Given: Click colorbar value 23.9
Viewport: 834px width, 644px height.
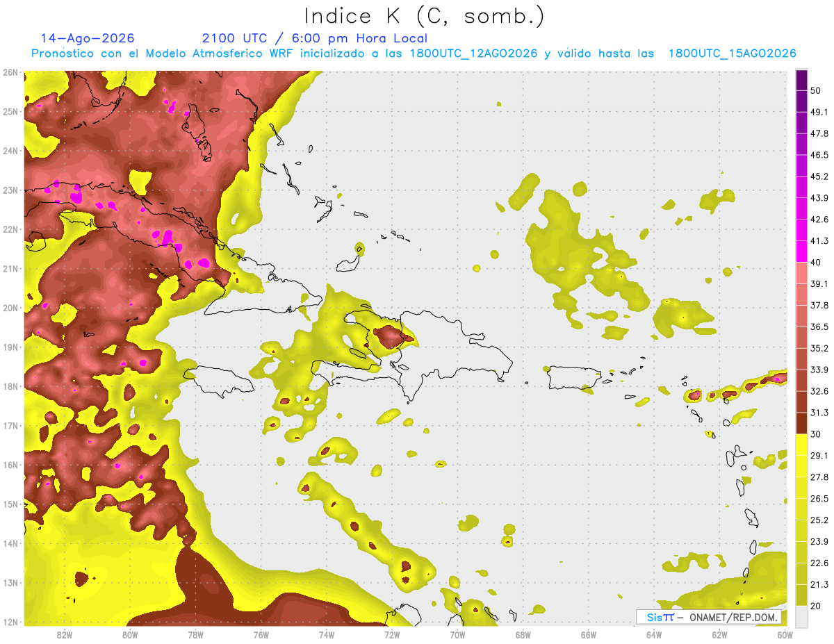Looking at the screenshot, I should [819, 542].
